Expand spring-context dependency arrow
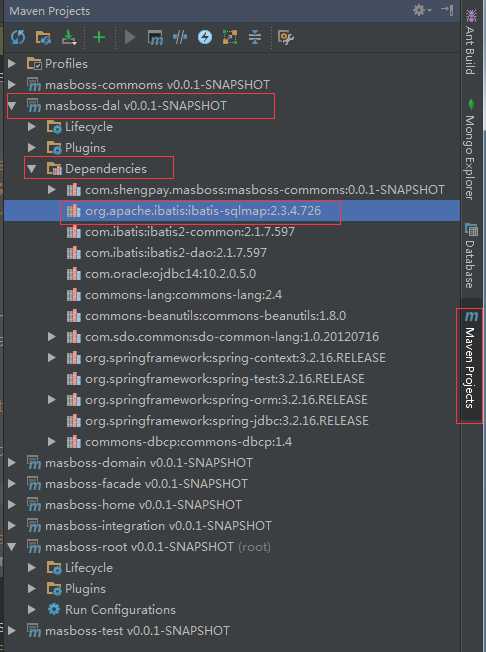The height and width of the screenshot is (652, 486). [x=52, y=358]
